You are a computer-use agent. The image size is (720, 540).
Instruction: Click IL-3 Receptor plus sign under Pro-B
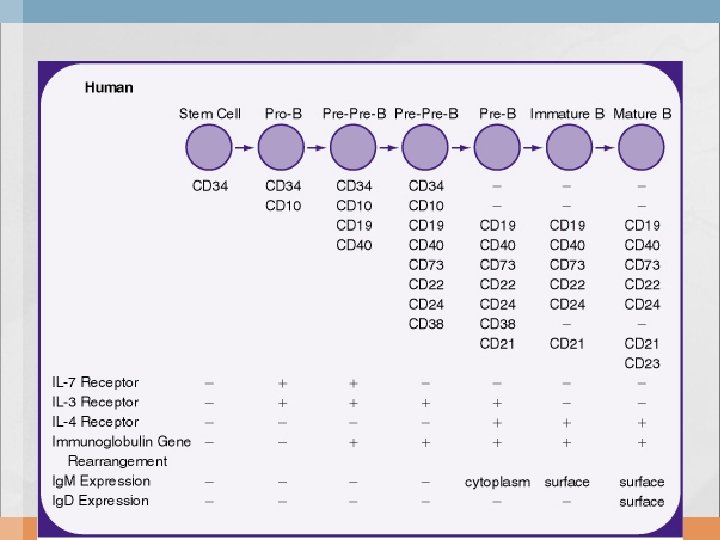pos(282,403)
